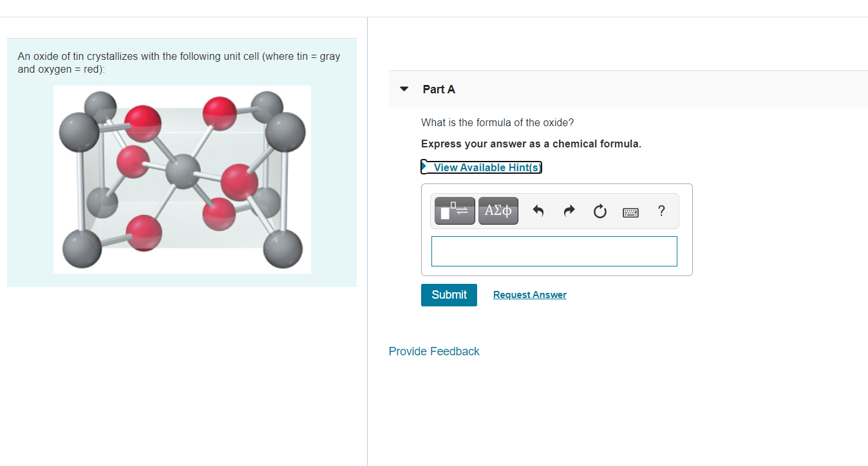Open the equation template menu

[454, 210]
